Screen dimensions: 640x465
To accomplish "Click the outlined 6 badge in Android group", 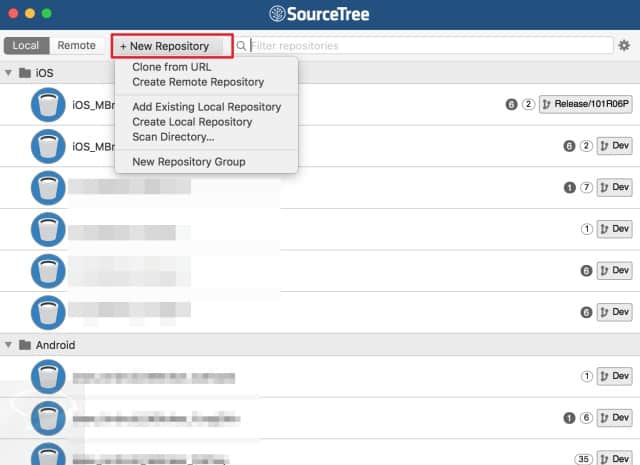I will pos(587,418).
